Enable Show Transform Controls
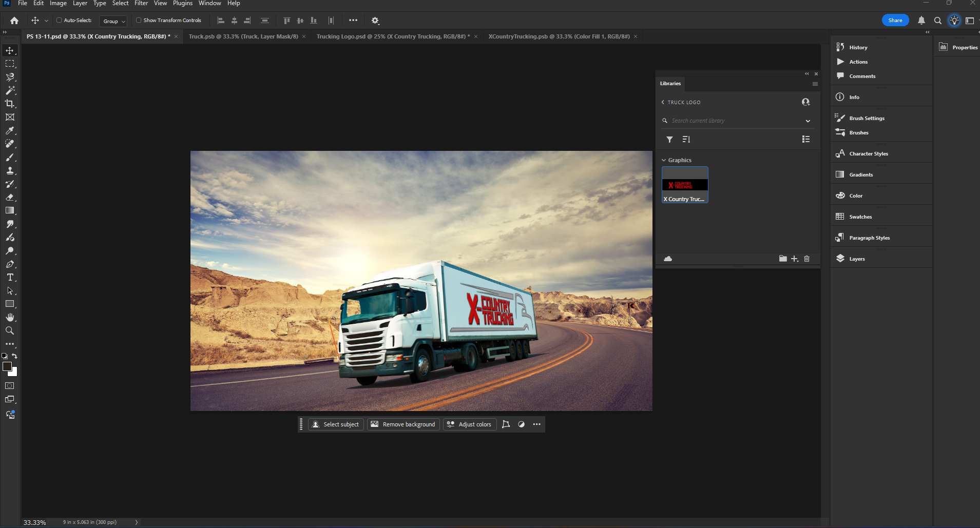Viewport: 980px width, 528px height. point(139,21)
